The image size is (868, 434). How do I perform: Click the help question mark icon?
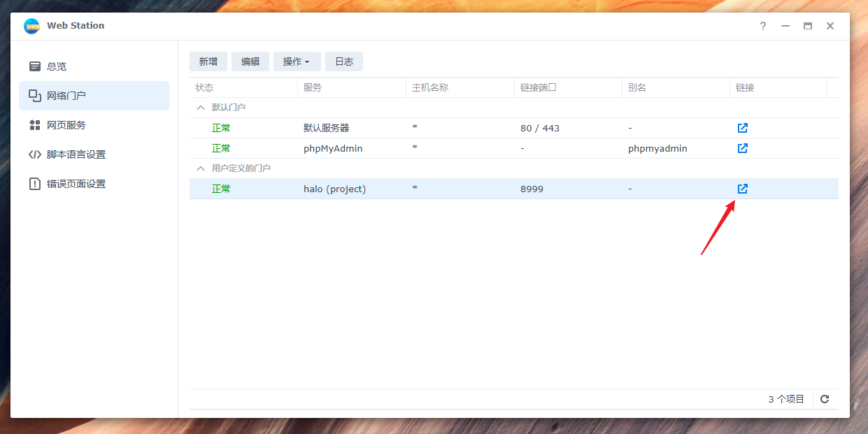point(763,26)
